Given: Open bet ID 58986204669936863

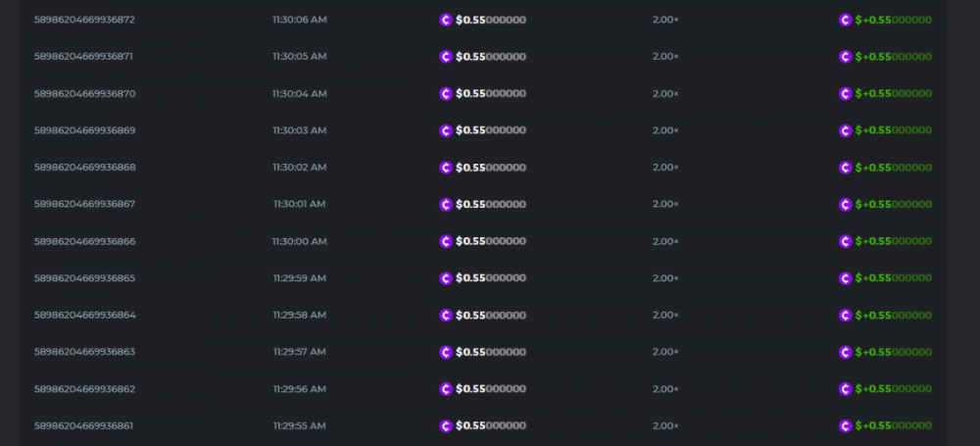Looking at the screenshot, I should coord(84,352).
